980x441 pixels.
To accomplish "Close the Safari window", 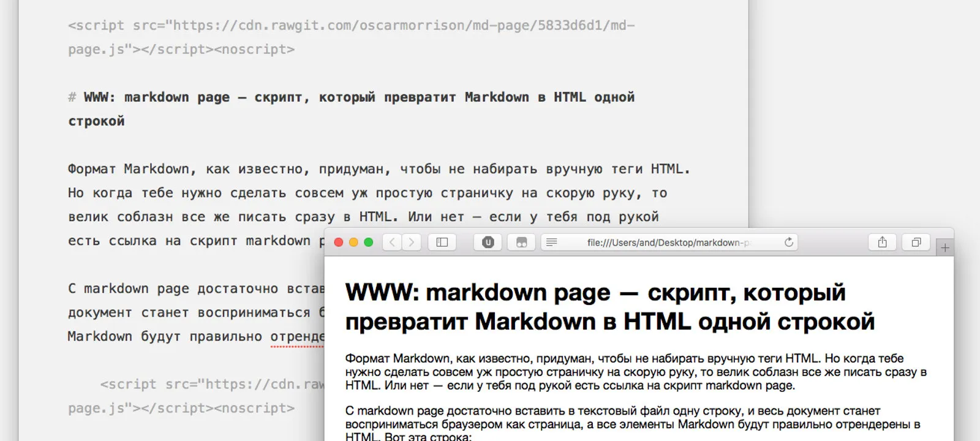I will (338, 242).
